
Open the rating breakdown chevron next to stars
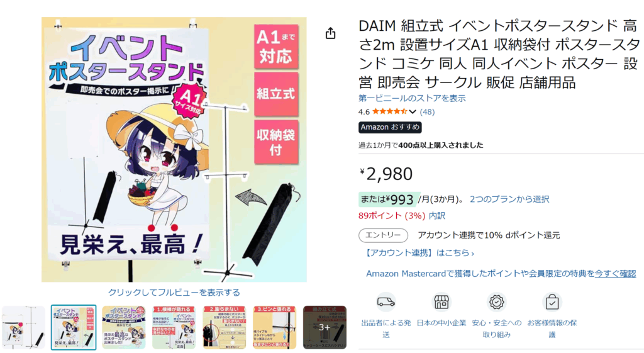(x=413, y=112)
